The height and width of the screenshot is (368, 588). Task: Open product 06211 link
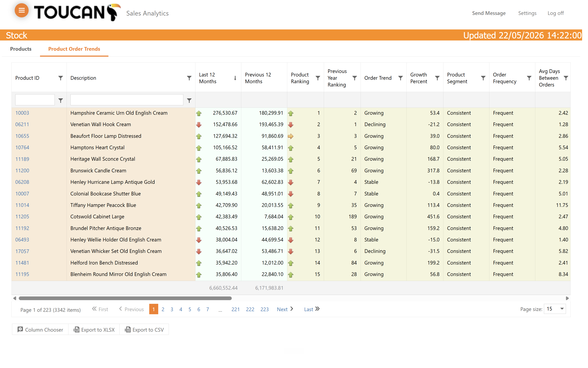(22, 124)
